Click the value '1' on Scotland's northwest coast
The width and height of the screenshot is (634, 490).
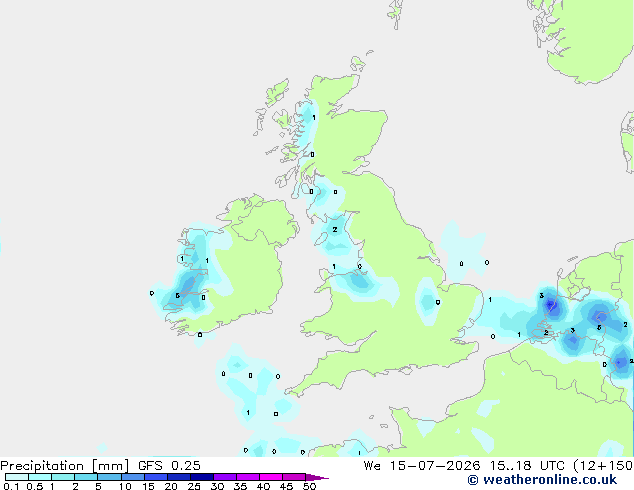tap(314, 118)
